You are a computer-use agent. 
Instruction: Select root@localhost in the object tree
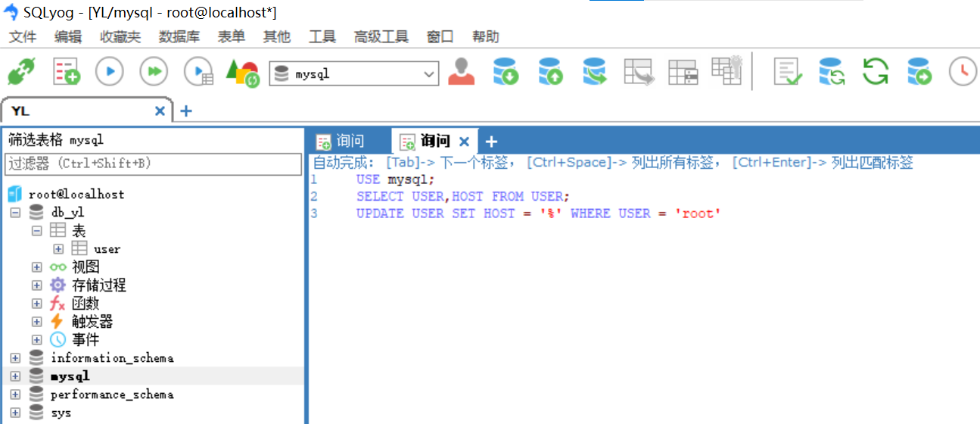click(76, 194)
